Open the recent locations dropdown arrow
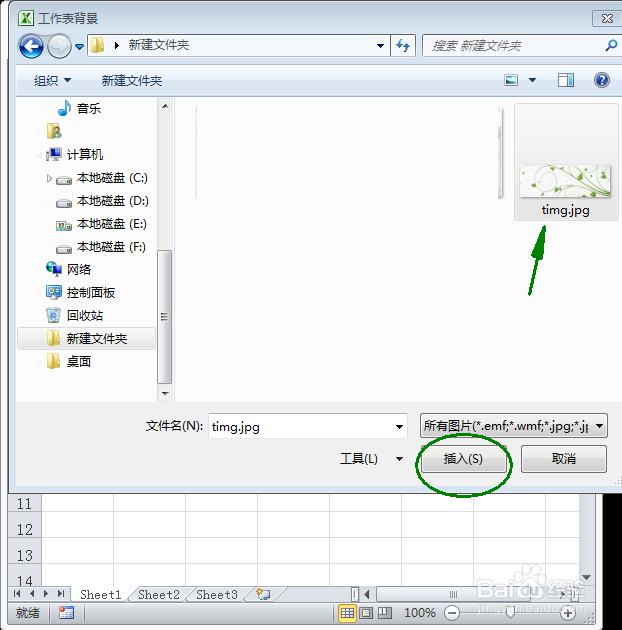 pos(80,47)
